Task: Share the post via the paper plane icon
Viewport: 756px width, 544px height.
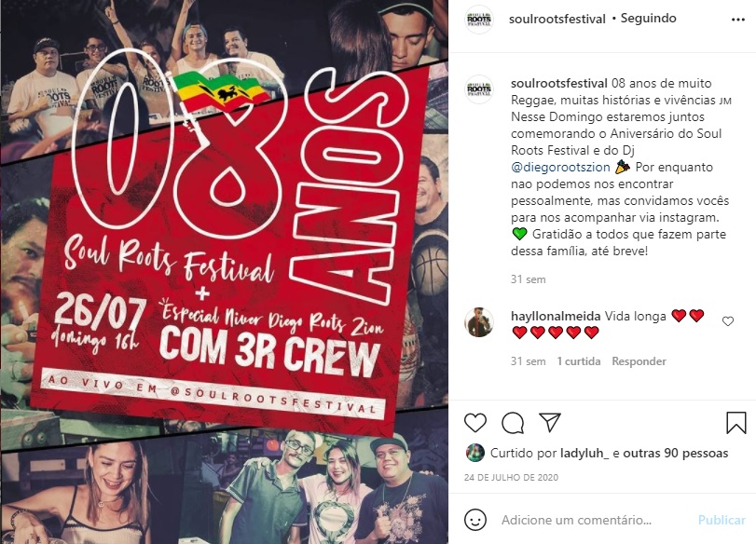Action: click(550, 422)
